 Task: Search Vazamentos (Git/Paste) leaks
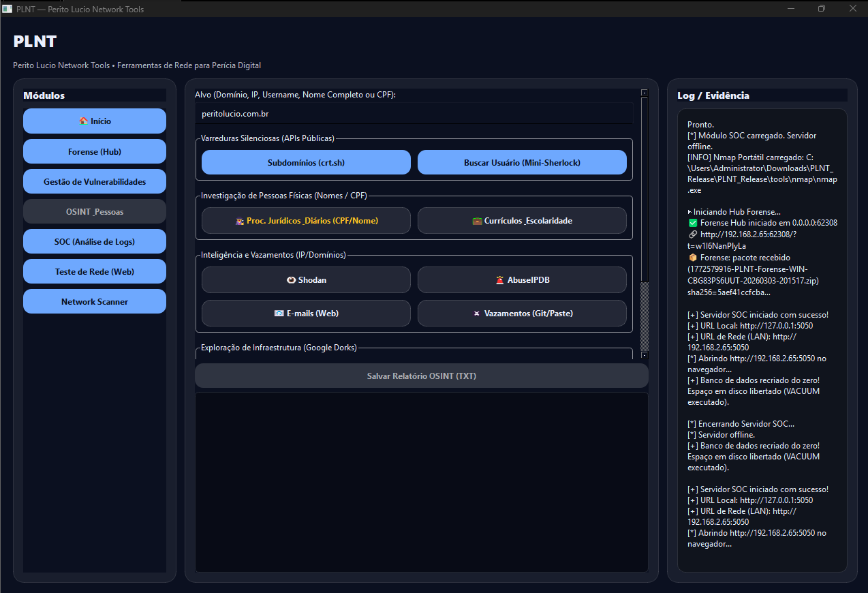click(x=522, y=314)
